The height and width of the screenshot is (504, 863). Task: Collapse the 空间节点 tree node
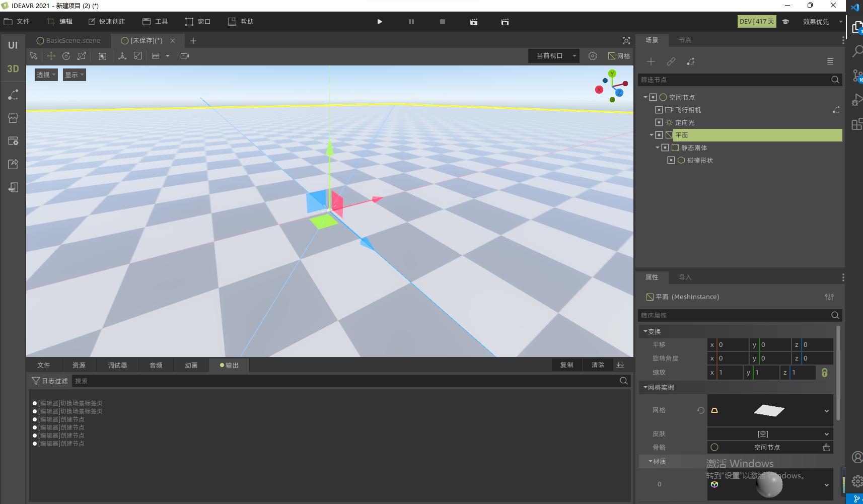pyautogui.click(x=645, y=97)
